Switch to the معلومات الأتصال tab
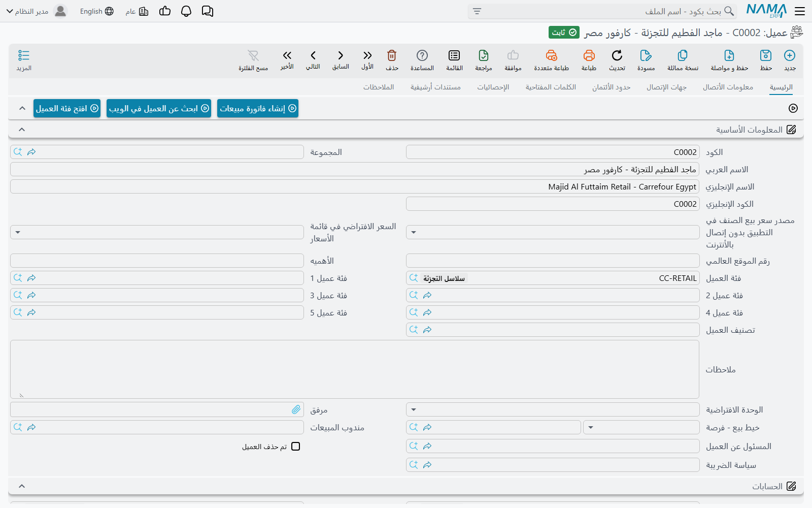Screen dimensions: 812x508 (x=728, y=87)
